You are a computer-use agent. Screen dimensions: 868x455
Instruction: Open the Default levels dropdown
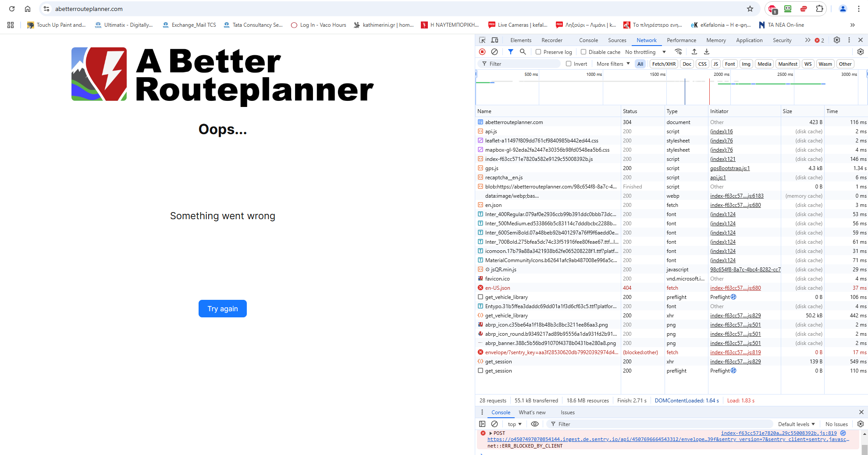(796, 424)
